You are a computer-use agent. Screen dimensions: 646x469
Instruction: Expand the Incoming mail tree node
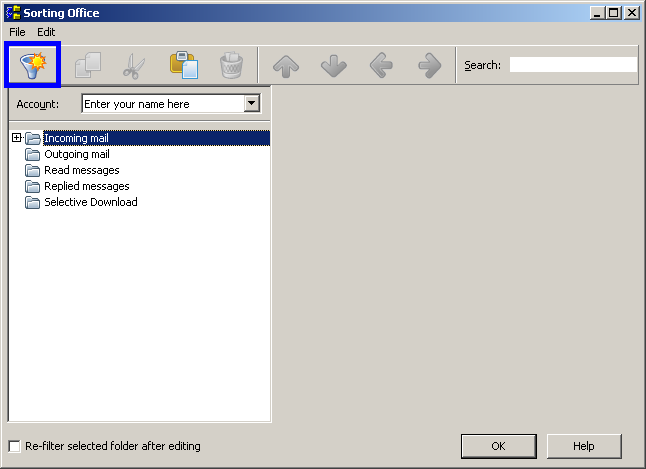(x=17, y=138)
